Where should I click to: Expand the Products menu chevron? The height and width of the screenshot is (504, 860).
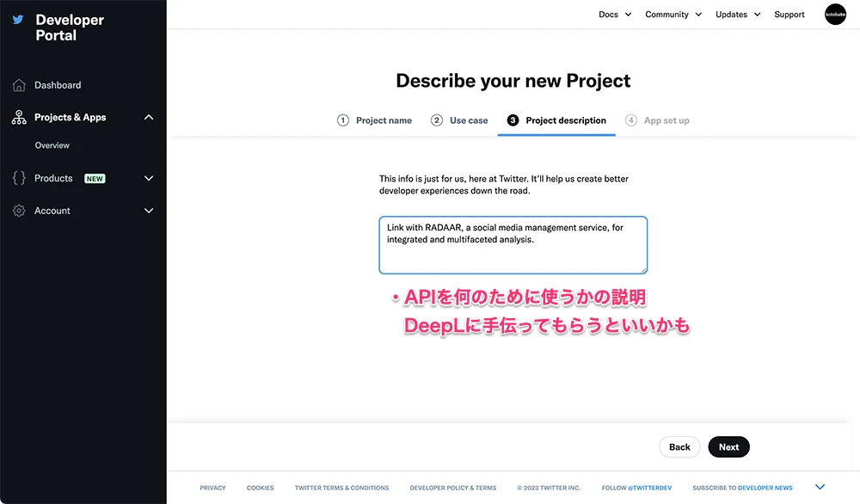(149, 178)
